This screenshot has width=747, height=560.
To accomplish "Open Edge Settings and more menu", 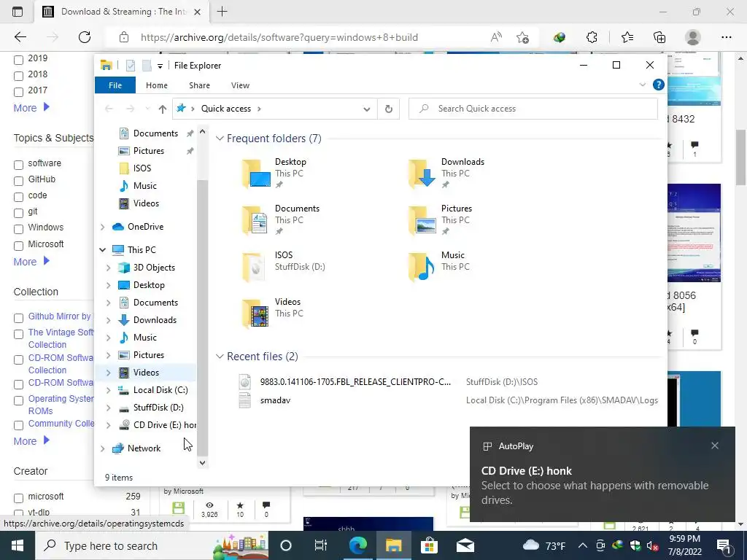I will click(726, 37).
